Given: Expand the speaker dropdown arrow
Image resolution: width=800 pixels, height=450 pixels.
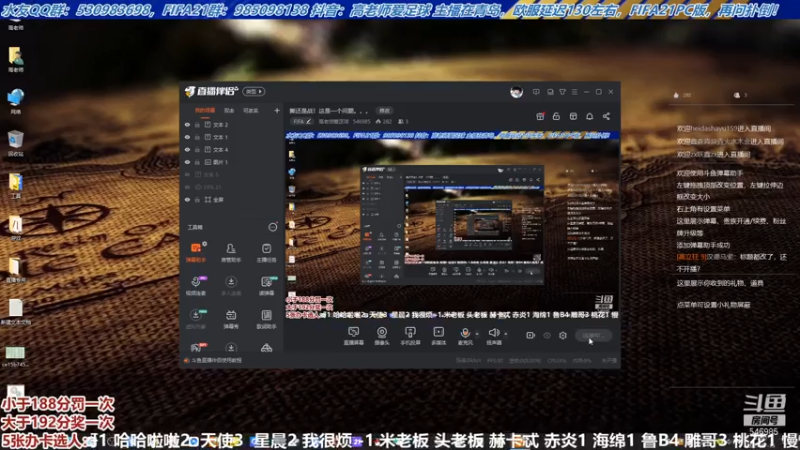Looking at the screenshot, I should pos(506,334).
